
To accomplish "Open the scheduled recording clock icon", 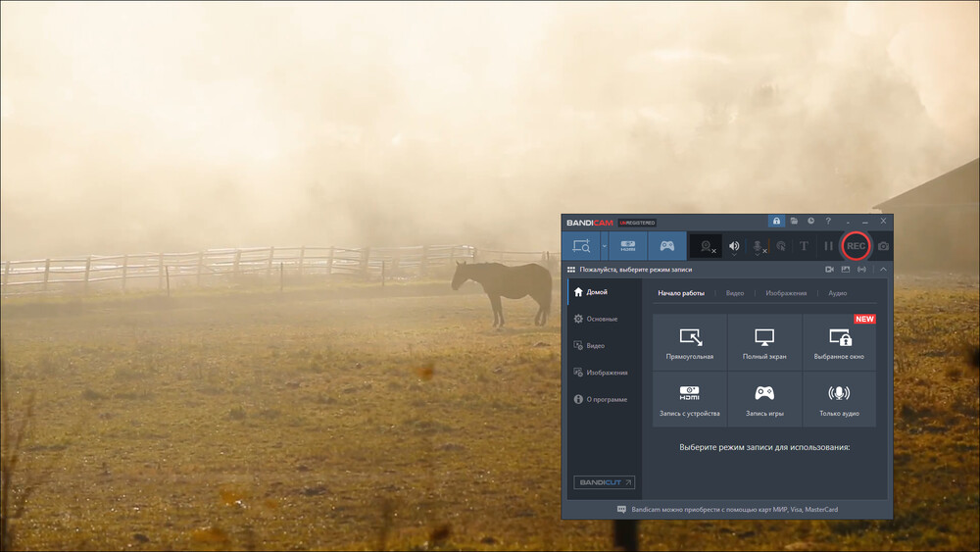I will (x=810, y=222).
